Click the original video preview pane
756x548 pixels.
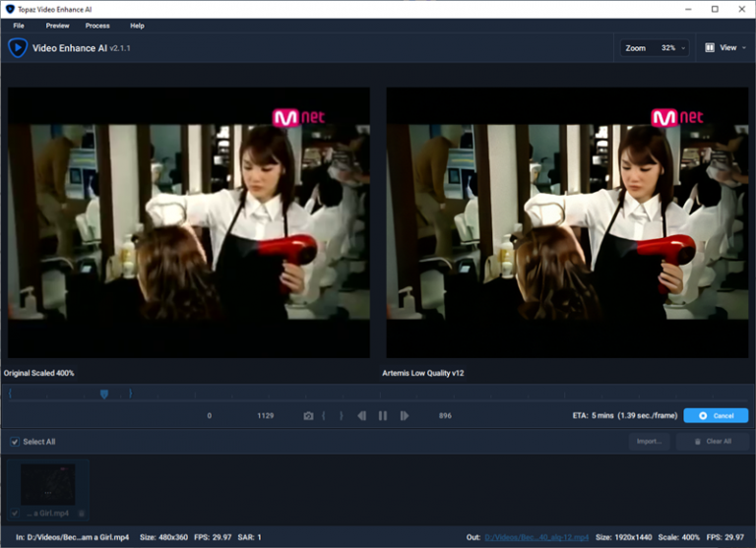click(189, 222)
